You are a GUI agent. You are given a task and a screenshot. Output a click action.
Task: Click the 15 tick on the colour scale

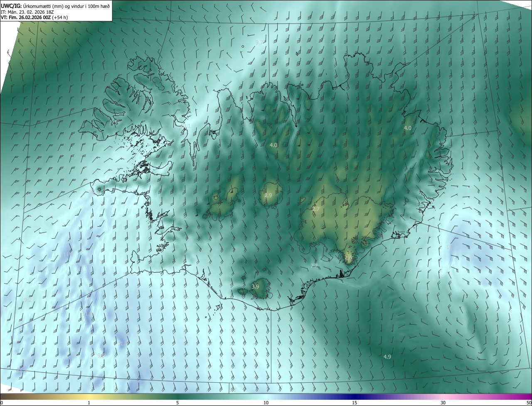click(x=355, y=403)
